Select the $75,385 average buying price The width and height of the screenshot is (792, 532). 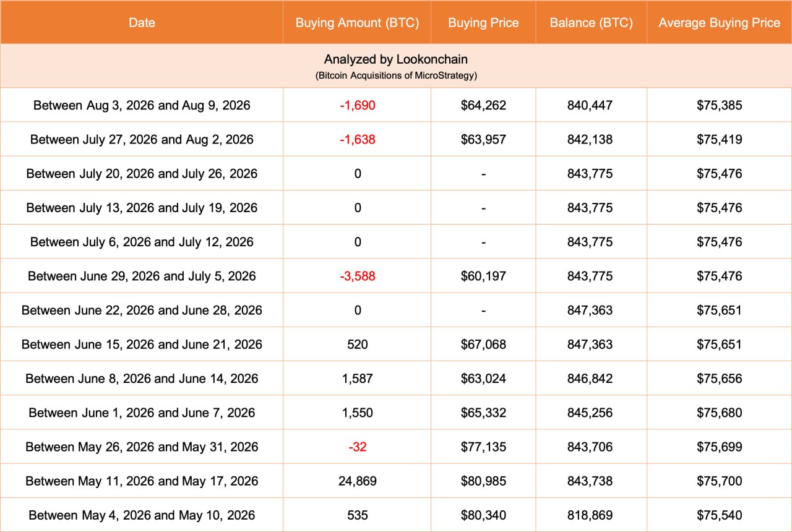[x=720, y=105]
